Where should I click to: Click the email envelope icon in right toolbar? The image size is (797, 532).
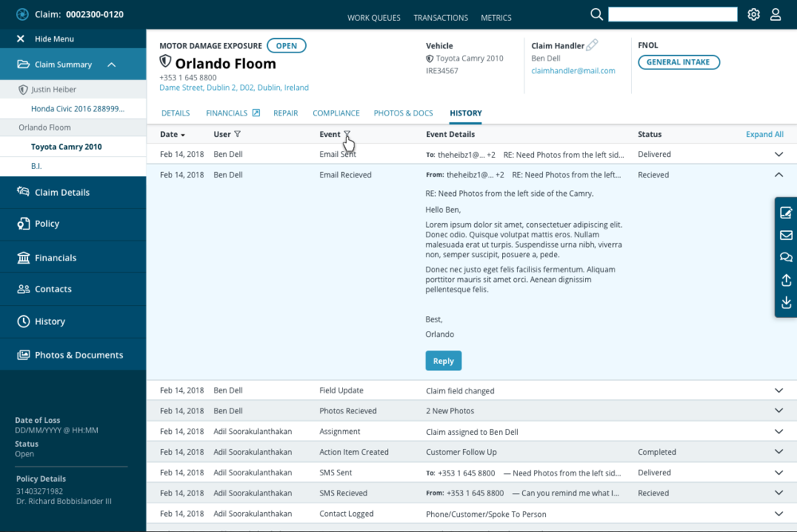(x=786, y=235)
